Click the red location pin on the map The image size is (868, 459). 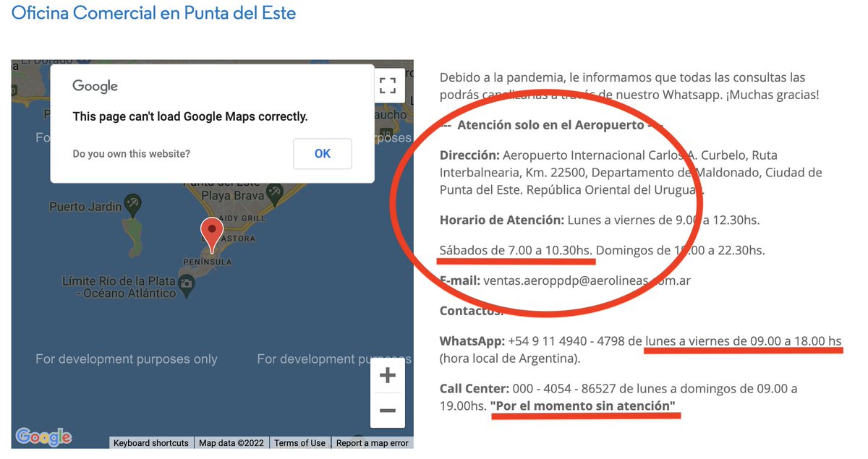pos(211,234)
